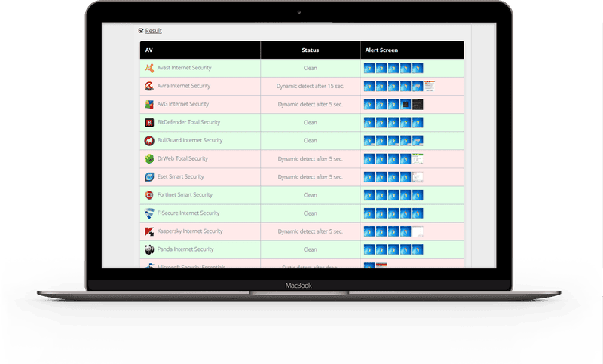
Task: Select the BitDefender Total Security name
Action: pyautogui.click(x=189, y=122)
